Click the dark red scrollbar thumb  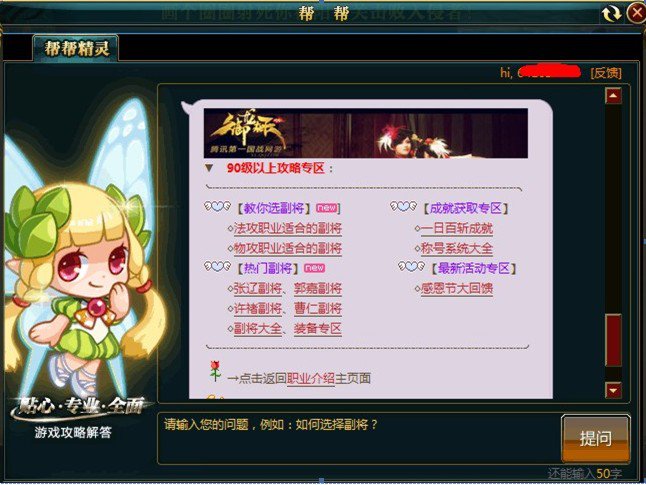tap(613, 340)
